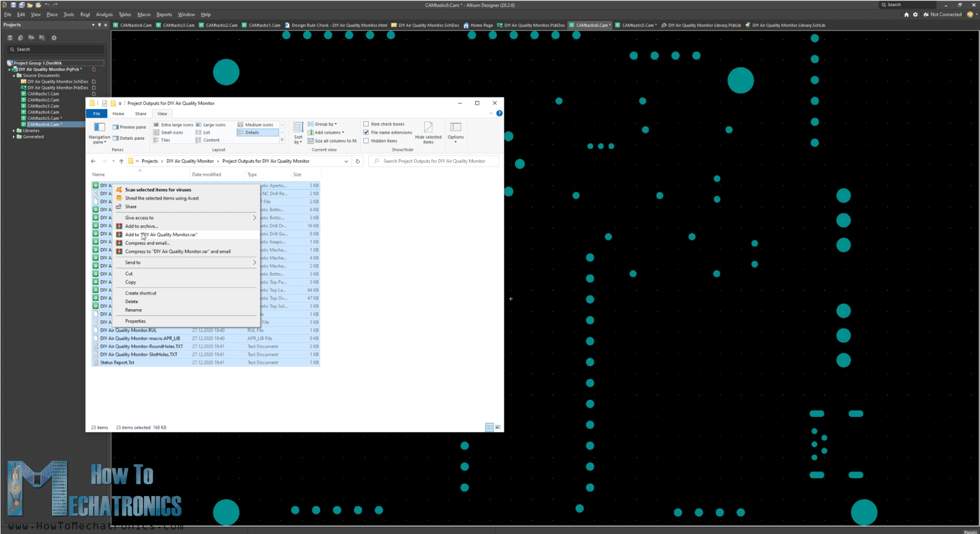Switch to the Home ribbon tab
This screenshot has height=534, width=980.
click(x=118, y=114)
